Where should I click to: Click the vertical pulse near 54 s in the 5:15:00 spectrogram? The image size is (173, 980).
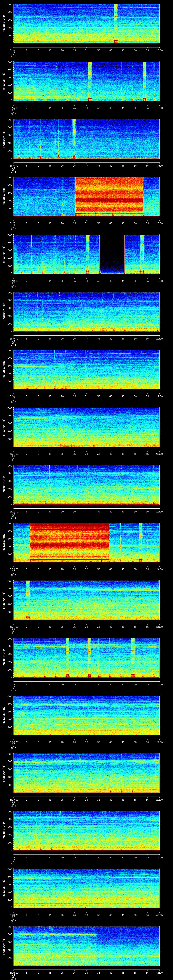144,81
